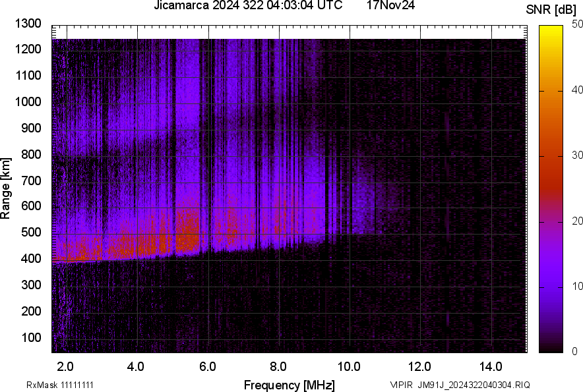Click colorbar value 10
This screenshot has width=583, height=392.
pos(577,286)
